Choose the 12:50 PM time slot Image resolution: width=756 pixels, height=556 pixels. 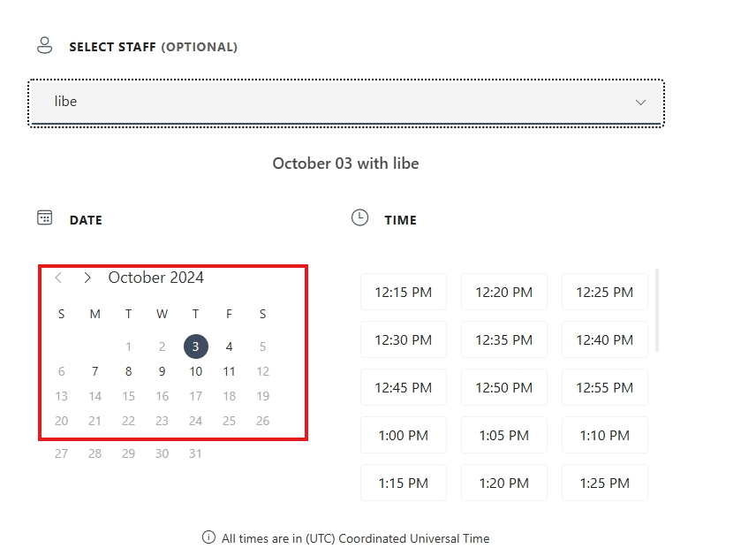point(503,387)
